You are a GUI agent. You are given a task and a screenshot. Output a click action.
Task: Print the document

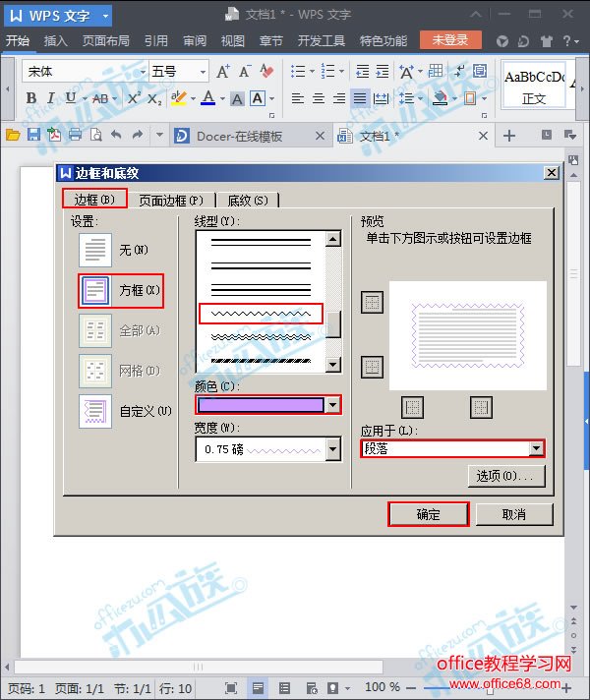pyautogui.click(x=75, y=135)
